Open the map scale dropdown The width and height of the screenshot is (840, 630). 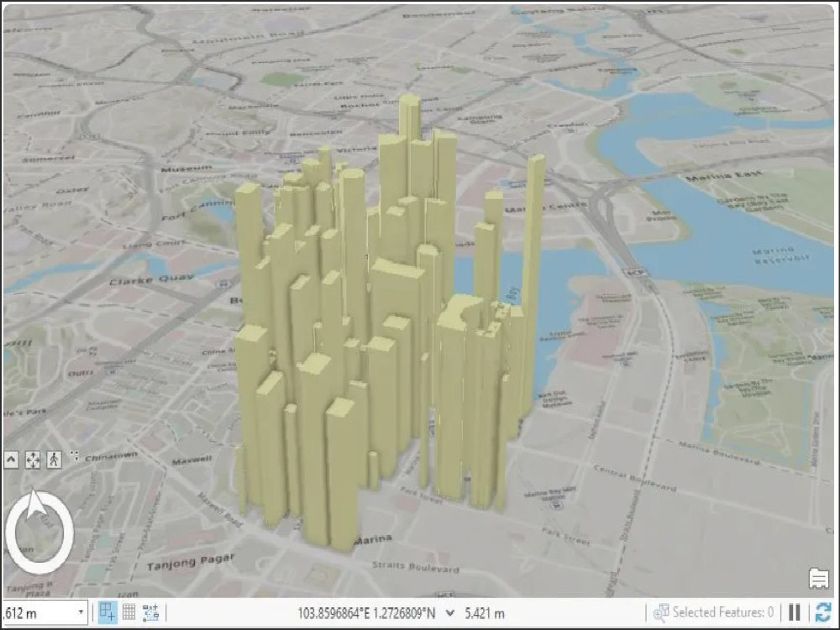pyautogui.click(x=81, y=612)
